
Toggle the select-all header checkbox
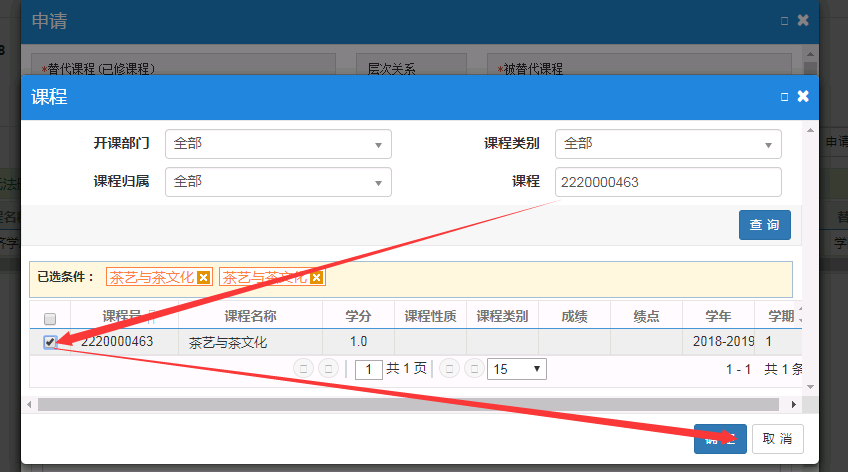pos(50,317)
